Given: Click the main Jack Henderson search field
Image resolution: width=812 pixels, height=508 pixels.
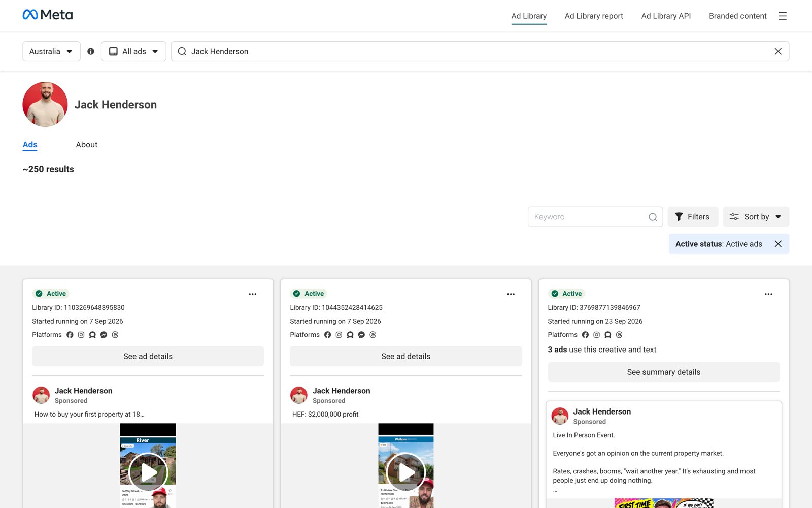Looking at the screenshot, I should (x=480, y=51).
